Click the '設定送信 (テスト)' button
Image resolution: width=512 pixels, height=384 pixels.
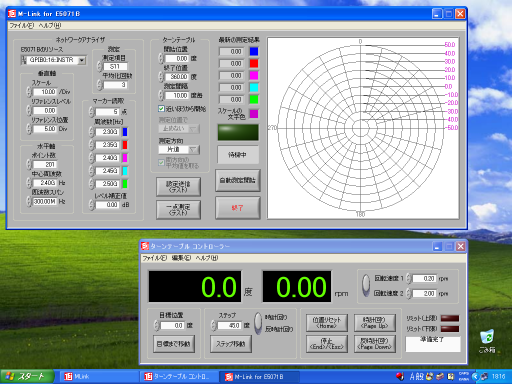(x=179, y=187)
